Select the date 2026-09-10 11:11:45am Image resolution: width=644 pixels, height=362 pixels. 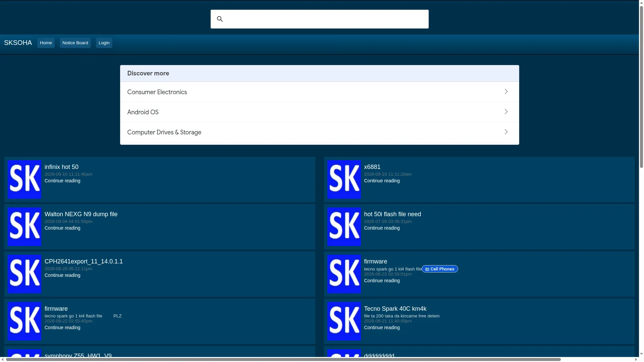pyautogui.click(x=68, y=174)
